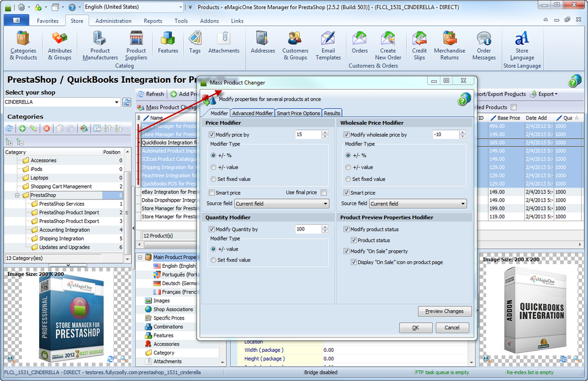Switch to Advanced Modifier tab
The width and height of the screenshot is (588, 381).
click(252, 113)
